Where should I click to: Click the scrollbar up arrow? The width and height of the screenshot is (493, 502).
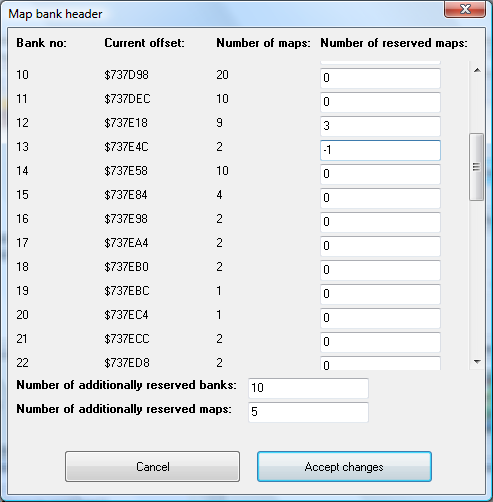coord(477,70)
